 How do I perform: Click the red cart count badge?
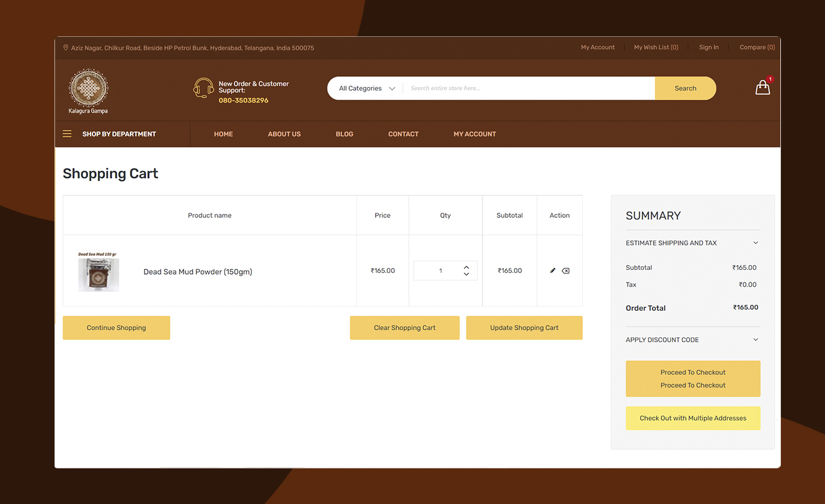click(x=770, y=79)
